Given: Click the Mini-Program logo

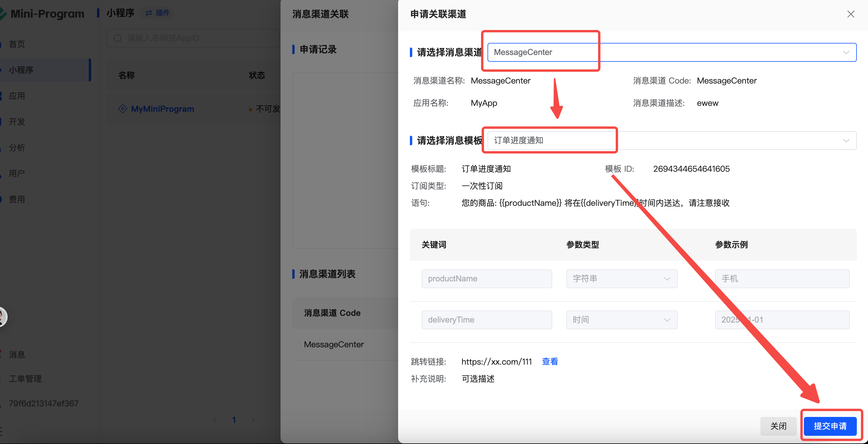Looking at the screenshot, I should (x=3, y=14).
